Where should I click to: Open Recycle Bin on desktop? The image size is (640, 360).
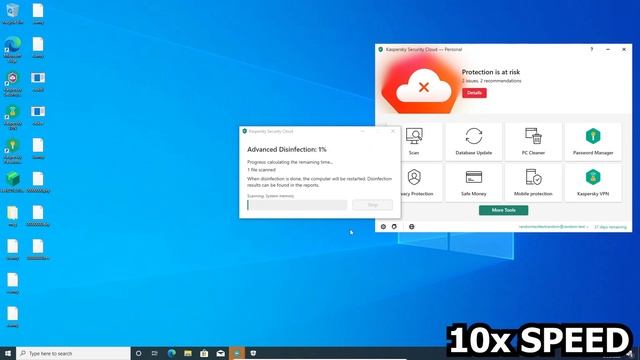point(13,14)
